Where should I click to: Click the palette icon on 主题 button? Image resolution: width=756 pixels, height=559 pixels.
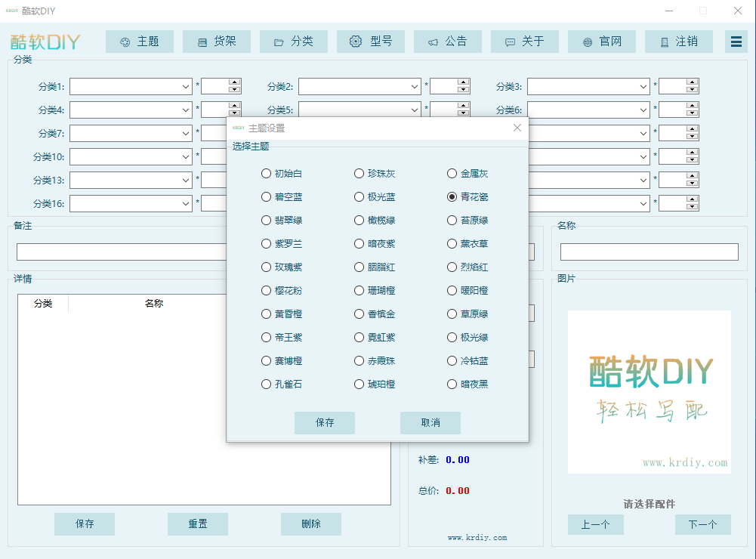[125, 42]
